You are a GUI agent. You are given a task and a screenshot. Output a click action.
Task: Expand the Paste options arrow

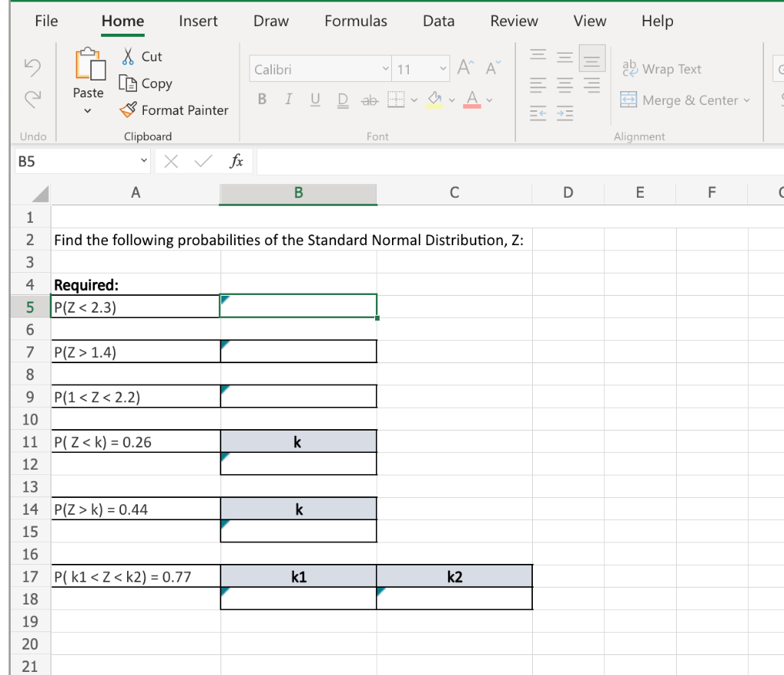click(x=88, y=111)
